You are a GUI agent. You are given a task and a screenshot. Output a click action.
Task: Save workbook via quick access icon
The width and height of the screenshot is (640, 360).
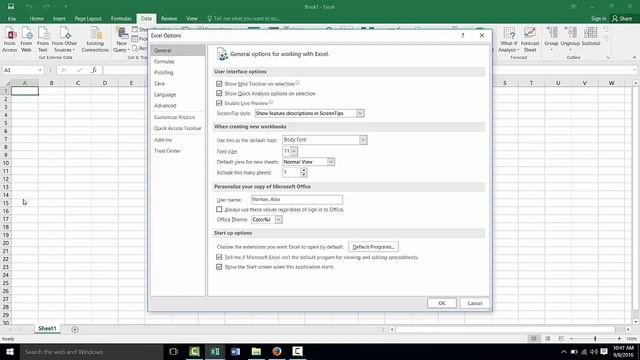[11, 7]
